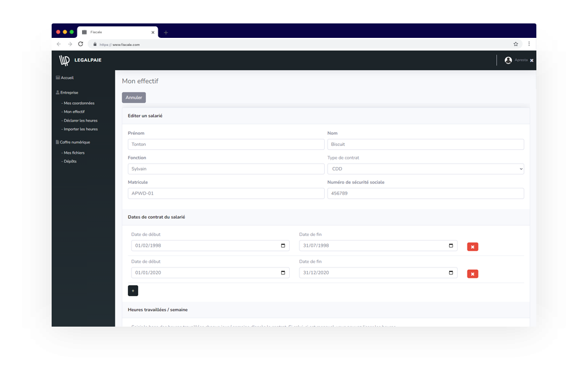Open calendar picker for 31/12/2020 end date
This screenshot has height=380, width=588.
451,273
